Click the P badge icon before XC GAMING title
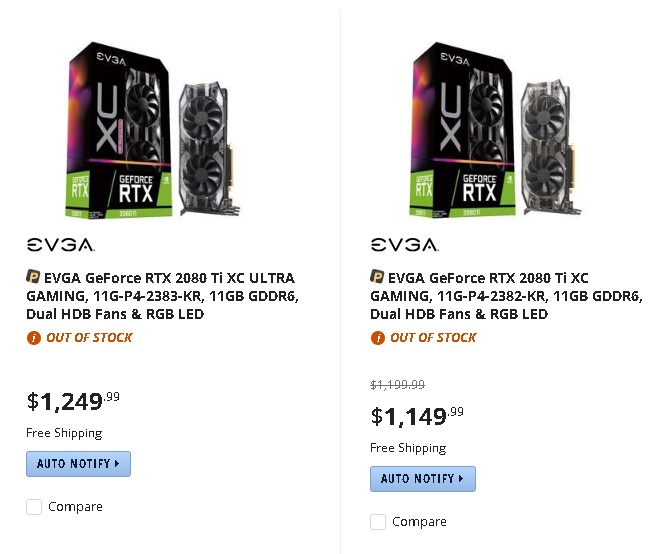The width and height of the screenshot is (672, 554). [x=377, y=277]
